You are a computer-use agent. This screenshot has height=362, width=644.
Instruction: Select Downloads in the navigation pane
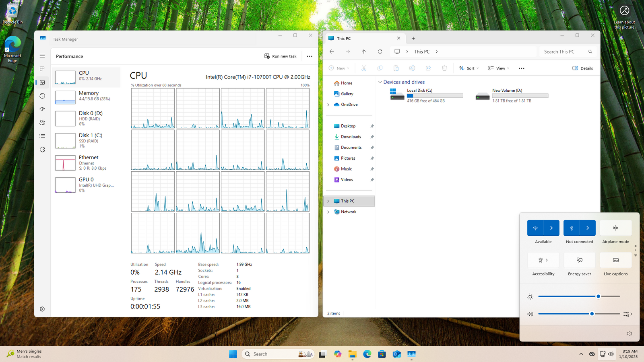click(x=351, y=137)
